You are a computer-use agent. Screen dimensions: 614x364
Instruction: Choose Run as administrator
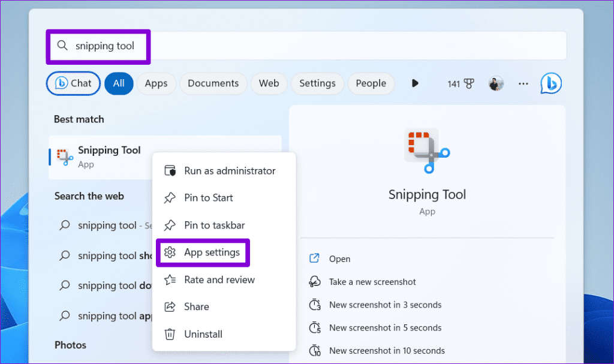[224, 171]
